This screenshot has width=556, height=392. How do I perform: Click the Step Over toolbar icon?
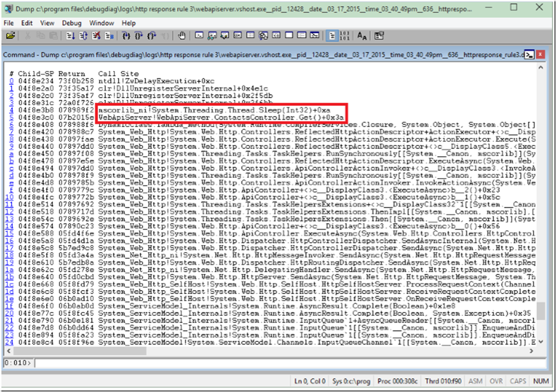coord(139,36)
